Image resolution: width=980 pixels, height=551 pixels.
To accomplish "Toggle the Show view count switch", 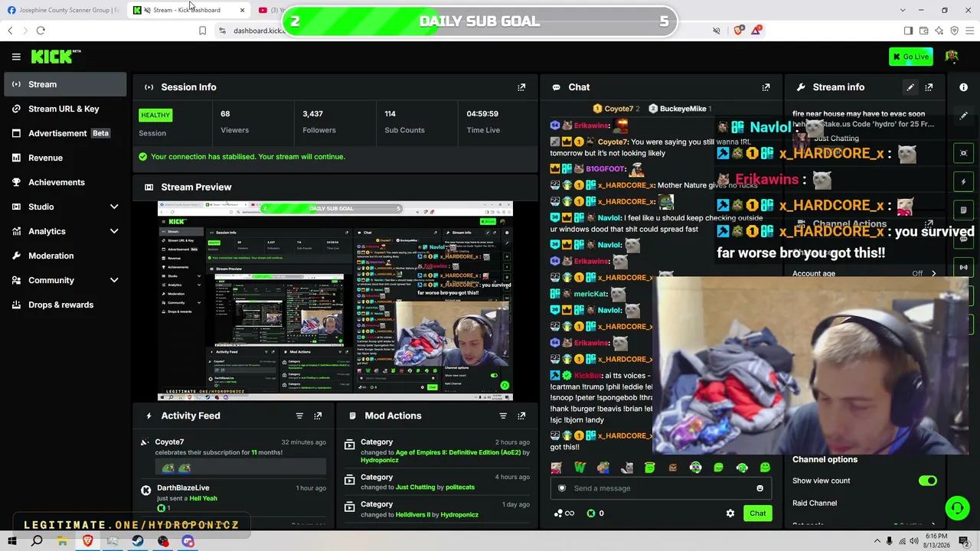I will (x=927, y=481).
